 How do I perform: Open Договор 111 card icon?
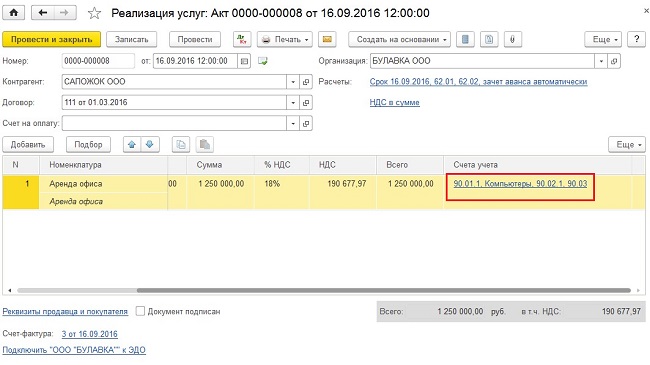(x=306, y=102)
